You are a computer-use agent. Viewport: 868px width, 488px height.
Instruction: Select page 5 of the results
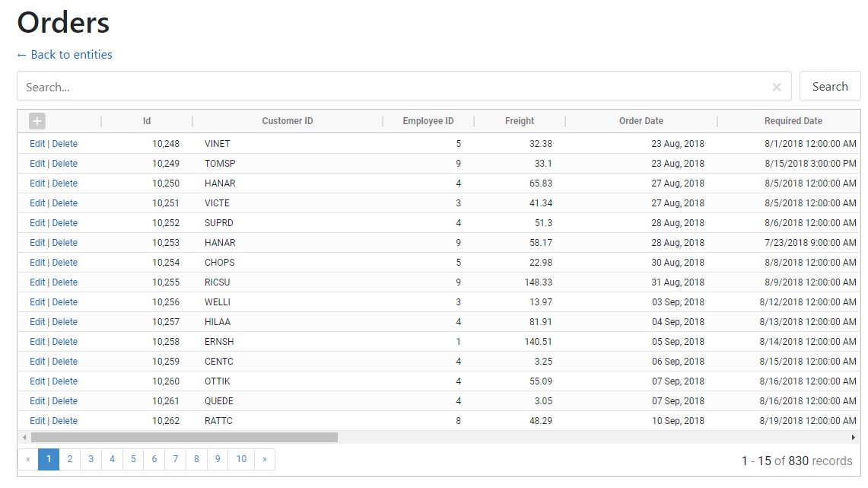coord(134,459)
